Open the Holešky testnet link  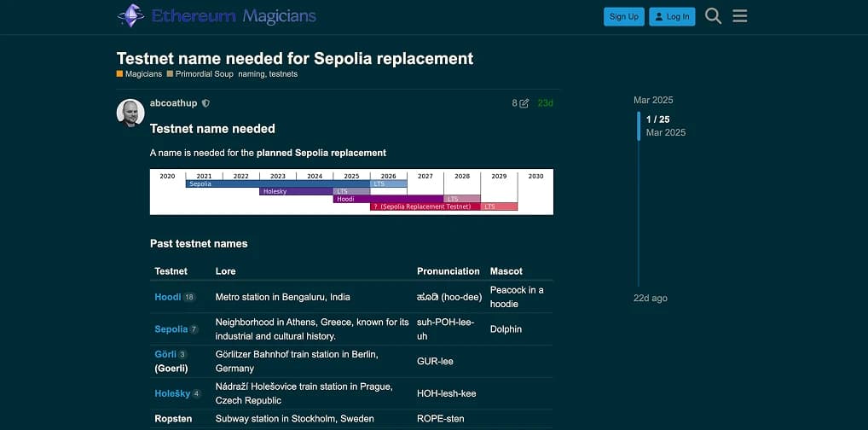click(172, 393)
